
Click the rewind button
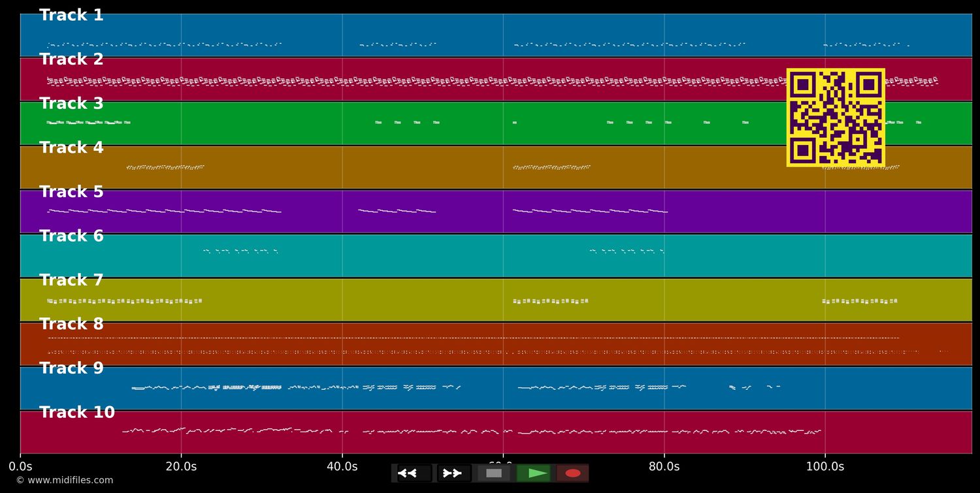(415, 473)
